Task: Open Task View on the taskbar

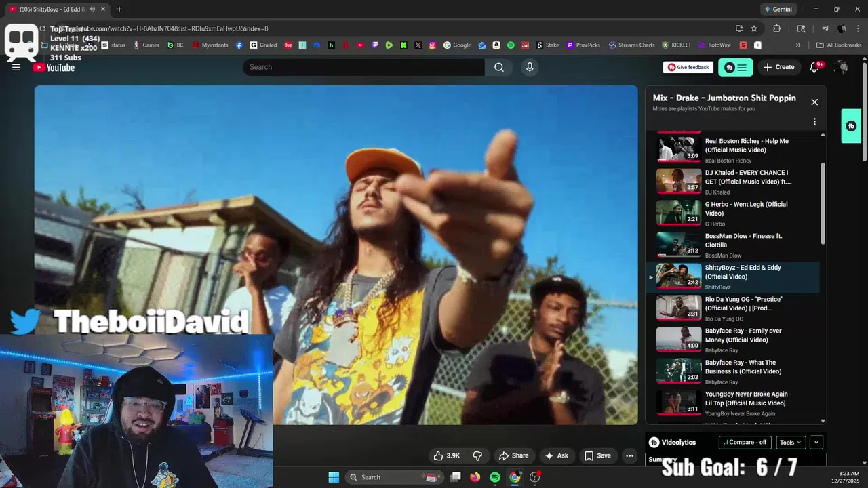Action: 456,477
